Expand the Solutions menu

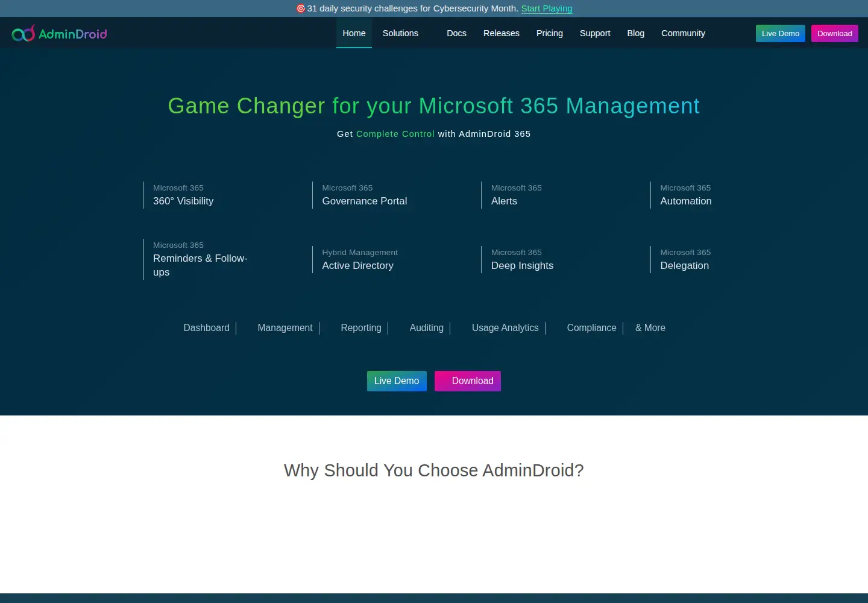(400, 33)
